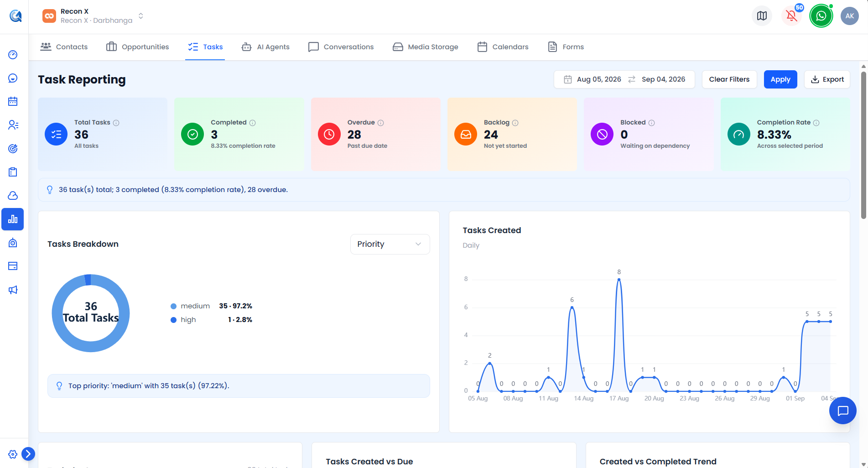Image resolution: width=868 pixels, height=468 pixels.
Task: Click the Tasks Created chart title
Action: coord(492,230)
